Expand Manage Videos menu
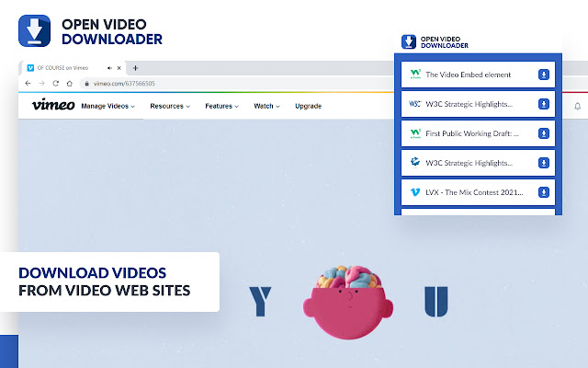 pyautogui.click(x=108, y=107)
